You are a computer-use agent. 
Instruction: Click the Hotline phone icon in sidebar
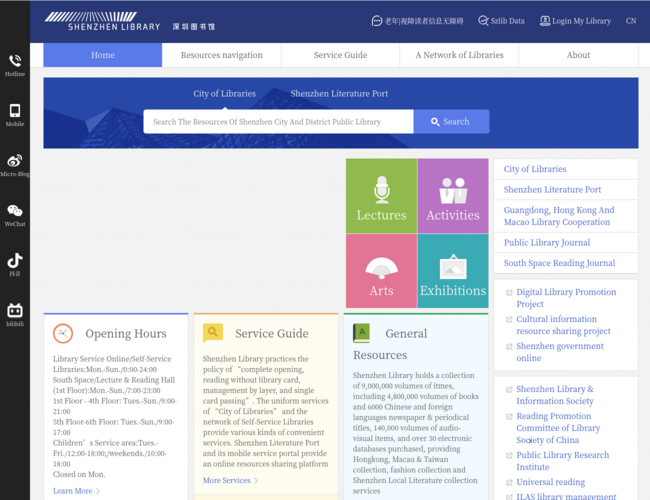[15, 62]
